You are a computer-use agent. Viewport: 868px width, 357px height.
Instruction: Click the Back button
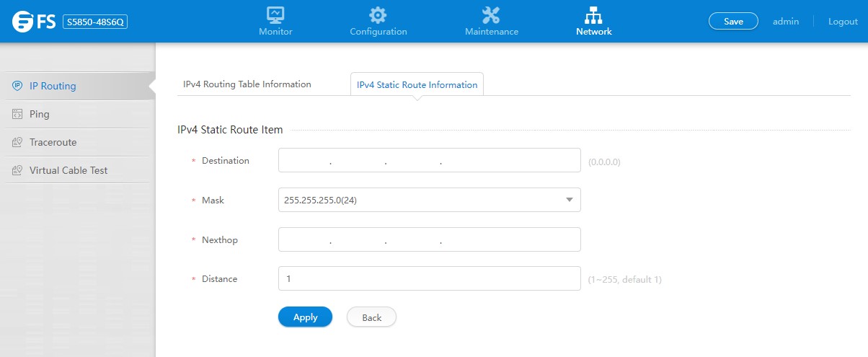[371, 317]
